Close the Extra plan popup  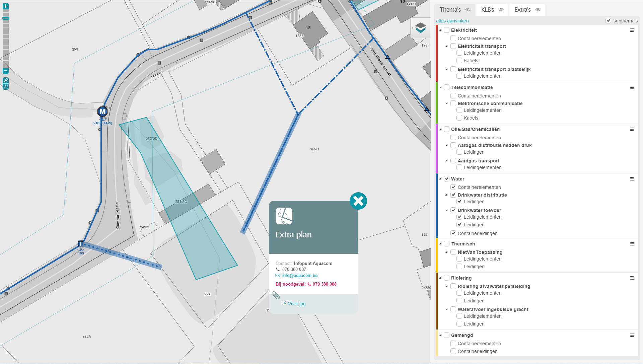[358, 201]
